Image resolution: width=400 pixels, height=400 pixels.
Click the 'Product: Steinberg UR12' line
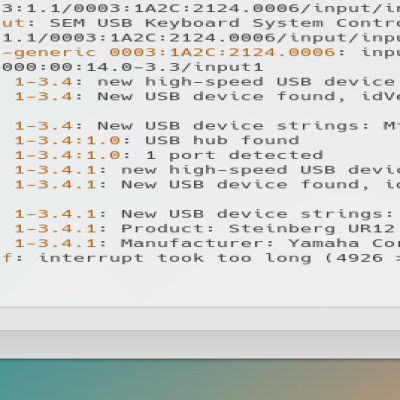[205, 228]
